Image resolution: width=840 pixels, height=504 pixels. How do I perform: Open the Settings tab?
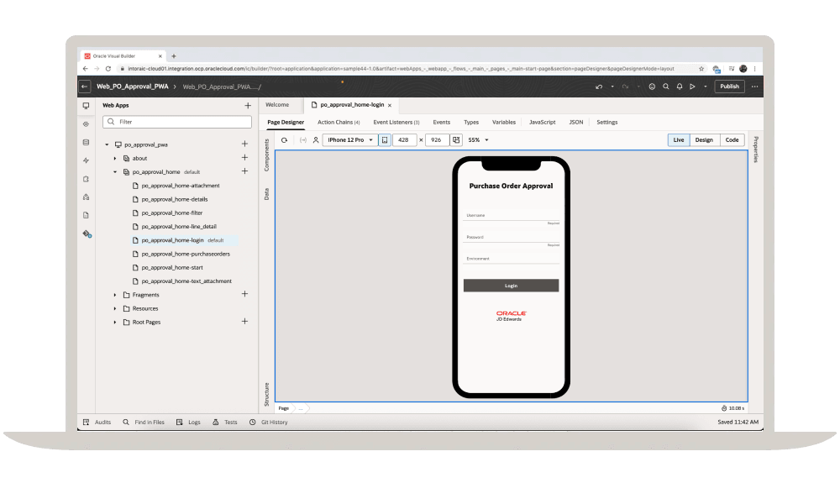pos(607,122)
